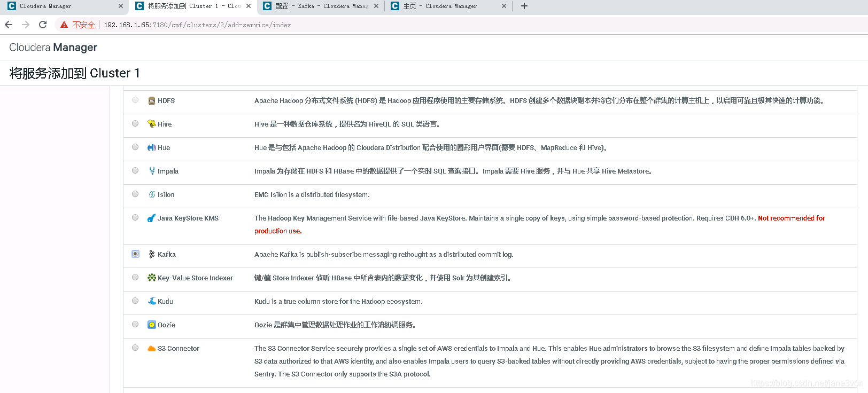868x393 pixels.
Task: Open a new browser tab with plus icon
Action: point(524,6)
